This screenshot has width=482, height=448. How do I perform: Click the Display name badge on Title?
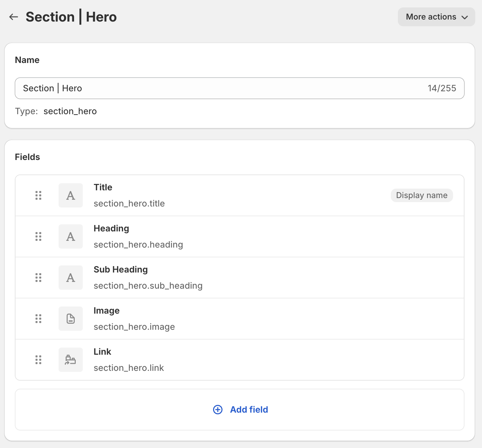[421, 195]
